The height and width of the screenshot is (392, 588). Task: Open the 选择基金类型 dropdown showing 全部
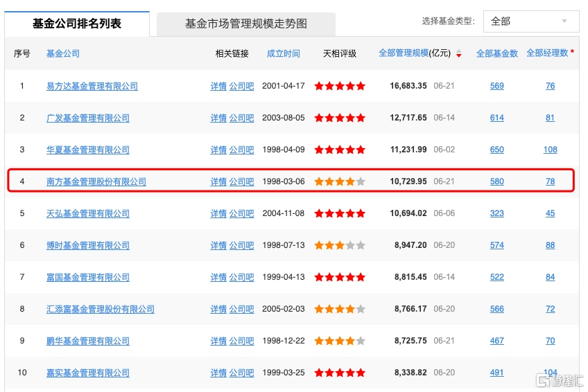point(531,21)
